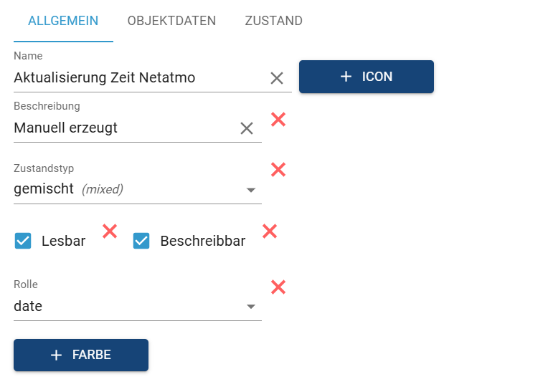Clear the Beschreibung field with gray X

coord(247,128)
